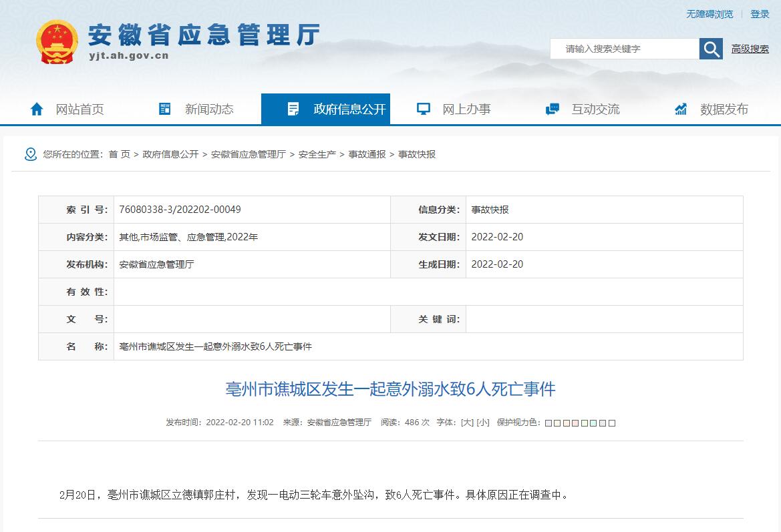Open the 新闻动态 navigation tab
Image resolution: width=781 pixels, height=532 pixels.
tap(209, 109)
